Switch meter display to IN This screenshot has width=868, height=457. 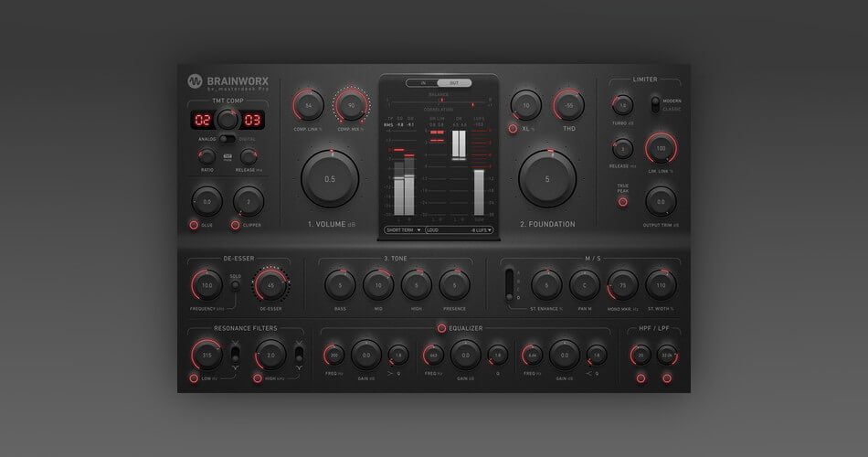(x=422, y=83)
